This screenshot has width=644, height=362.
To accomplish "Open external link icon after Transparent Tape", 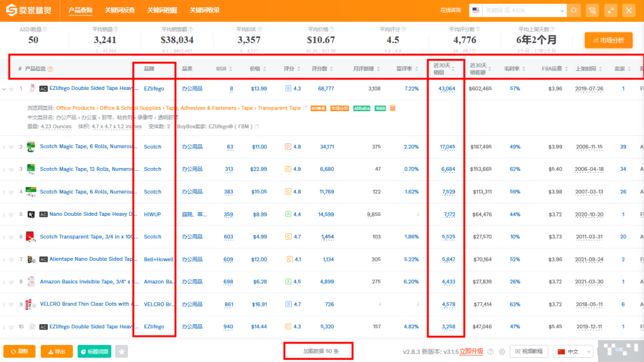I will pyautogui.click(x=305, y=108).
